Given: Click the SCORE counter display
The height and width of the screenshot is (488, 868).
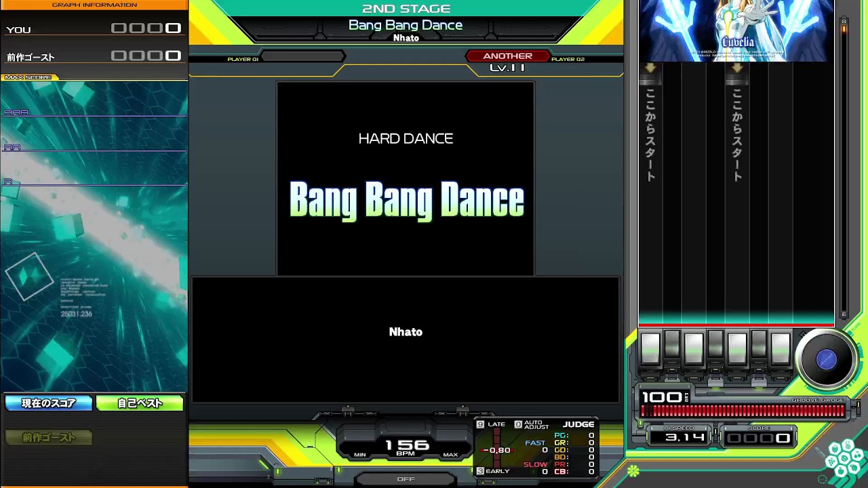Looking at the screenshot, I should point(759,438).
